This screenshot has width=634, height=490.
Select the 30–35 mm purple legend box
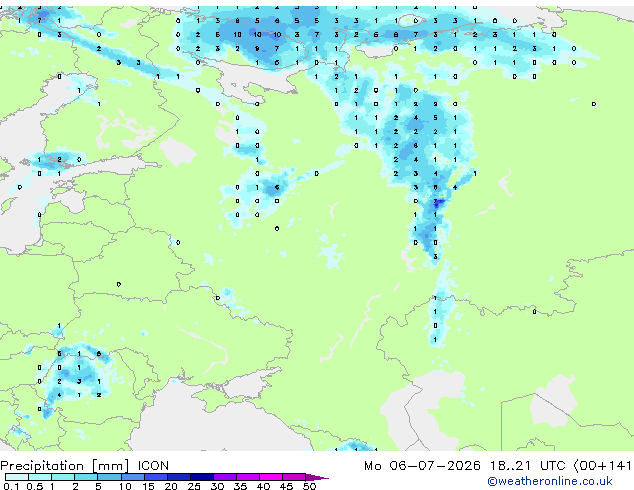pos(224,477)
